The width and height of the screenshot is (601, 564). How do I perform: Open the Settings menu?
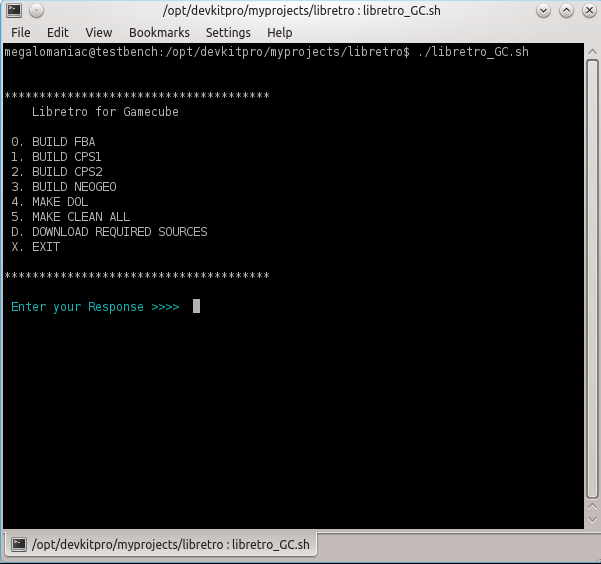pyautogui.click(x=228, y=33)
